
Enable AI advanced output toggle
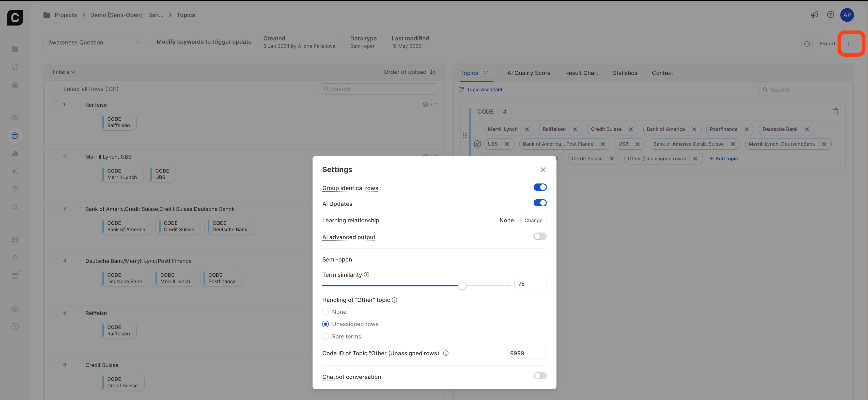[x=540, y=237]
